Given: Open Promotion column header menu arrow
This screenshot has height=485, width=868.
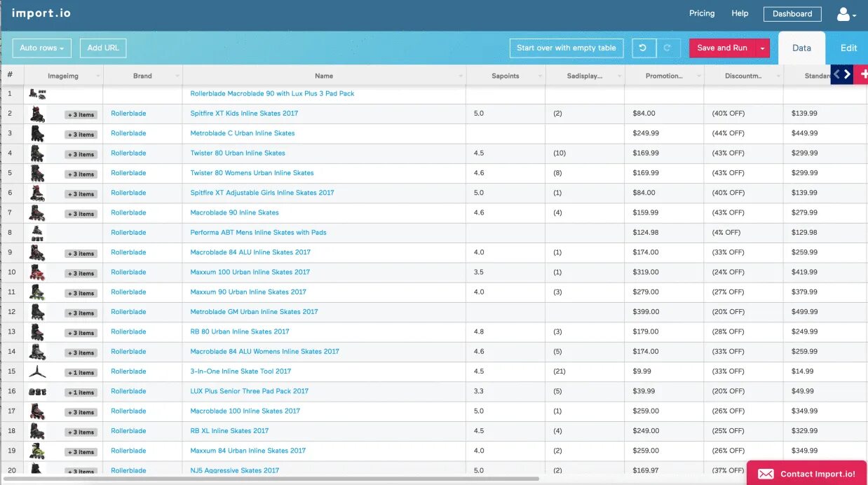Looking at the screenshot, I should click(x=698, y=76).
